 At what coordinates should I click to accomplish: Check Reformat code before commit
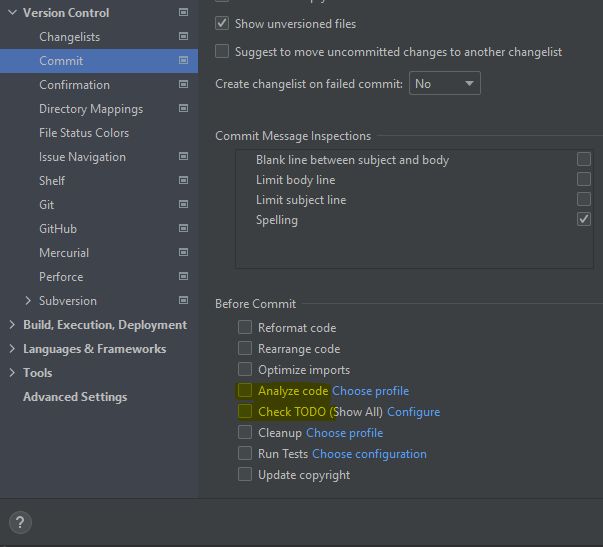[245, 327]
